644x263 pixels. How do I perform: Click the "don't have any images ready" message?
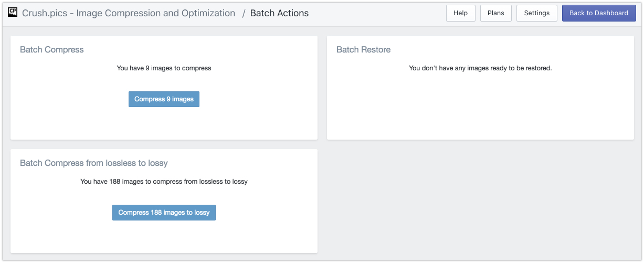pyautogui.click(x=480, y=68)
